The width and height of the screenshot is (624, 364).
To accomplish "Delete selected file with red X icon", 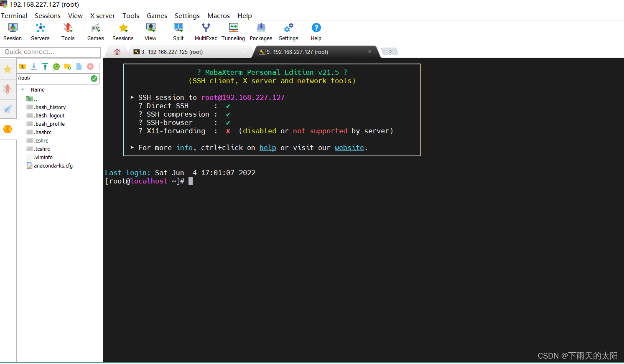I will coord(90,66).
